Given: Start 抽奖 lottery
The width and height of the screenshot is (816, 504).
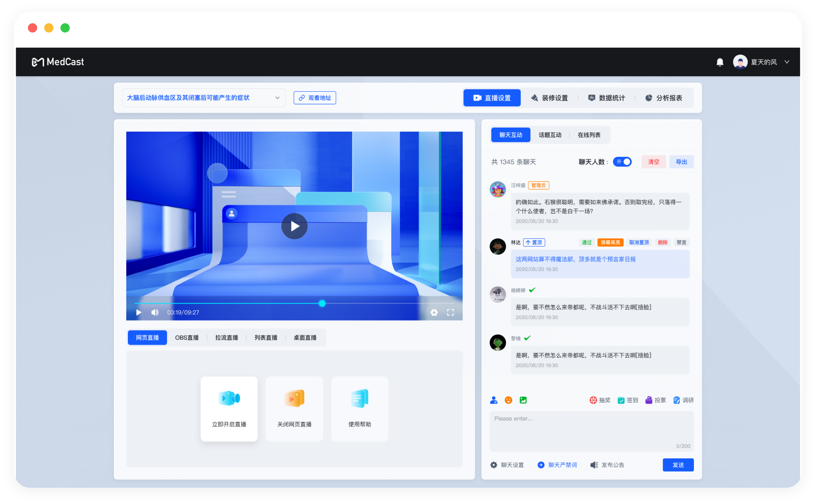Looking at the screenshot, I should pyautogui.click(x=599, y=400).
